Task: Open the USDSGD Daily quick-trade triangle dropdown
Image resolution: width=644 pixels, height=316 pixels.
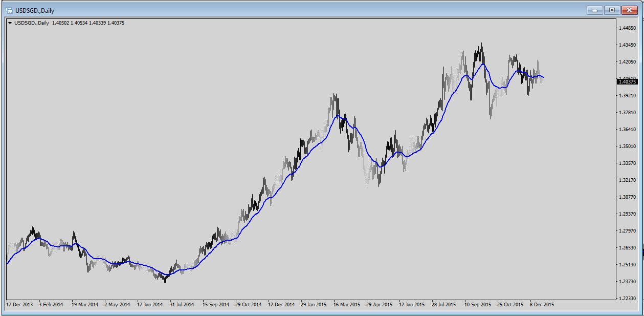Action: 10,23
